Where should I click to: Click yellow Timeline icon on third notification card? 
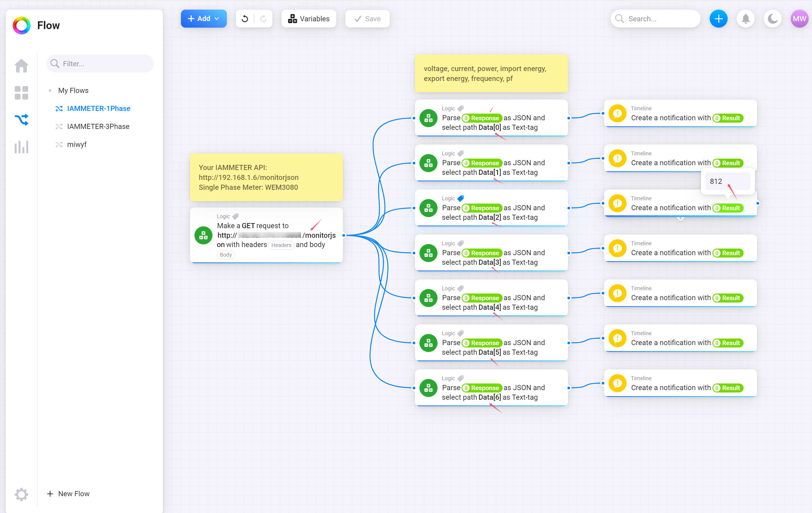pos(618,203)
